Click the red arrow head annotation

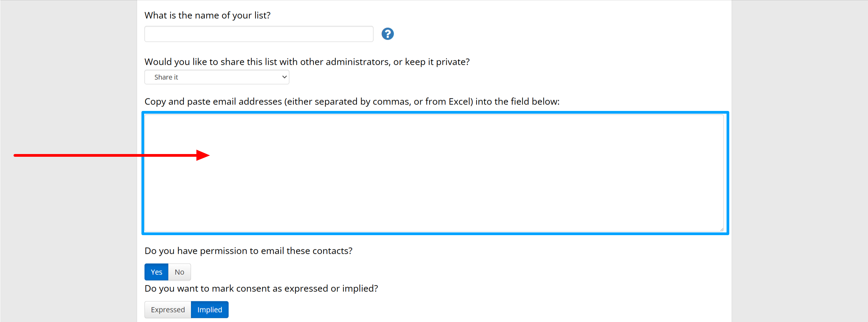point(203,155)
